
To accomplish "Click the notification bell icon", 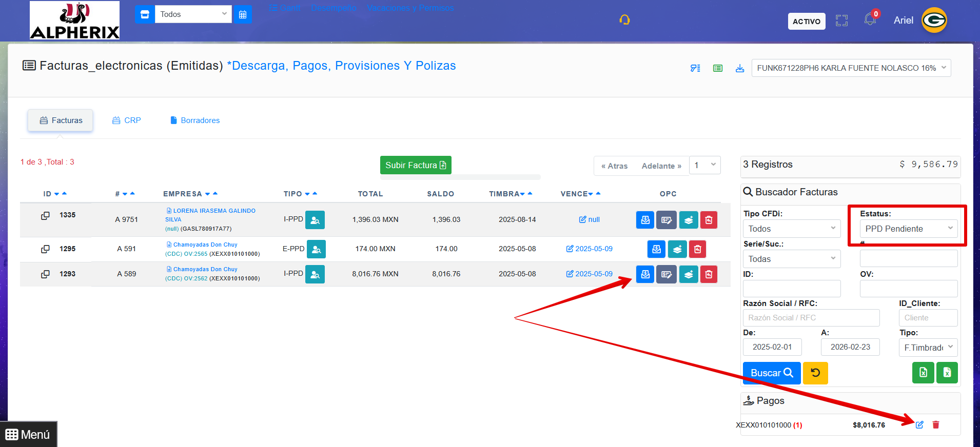I will 870,20.
